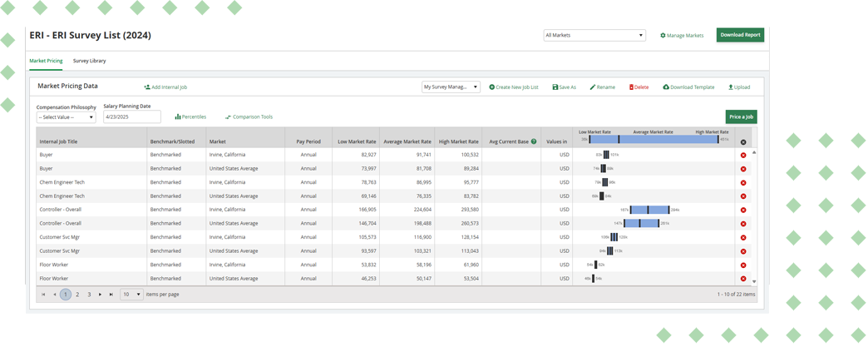Select page 2 in pagination
This screenshot has width=868, height=347.
[77, 295]
